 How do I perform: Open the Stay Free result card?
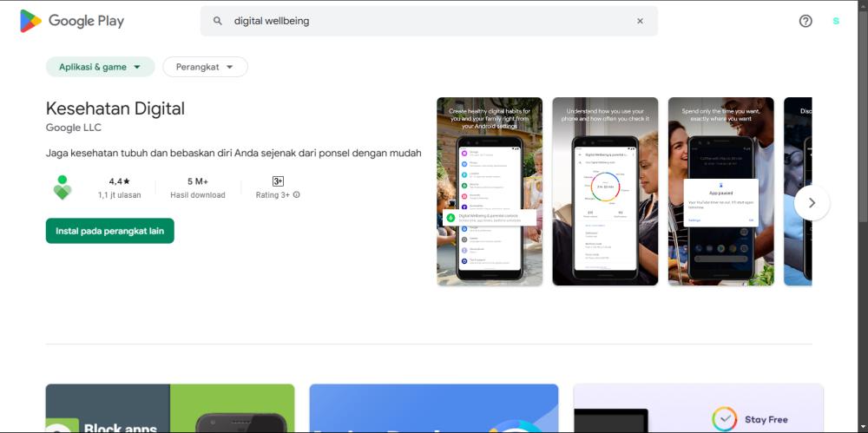(x=698, y=408)
